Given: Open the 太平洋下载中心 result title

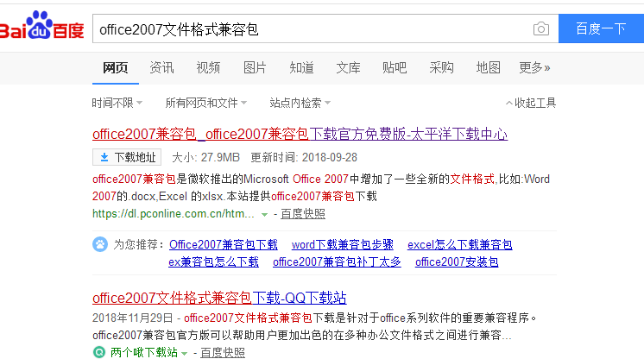Looking at the screenshot, I should [x=300, y=134].
